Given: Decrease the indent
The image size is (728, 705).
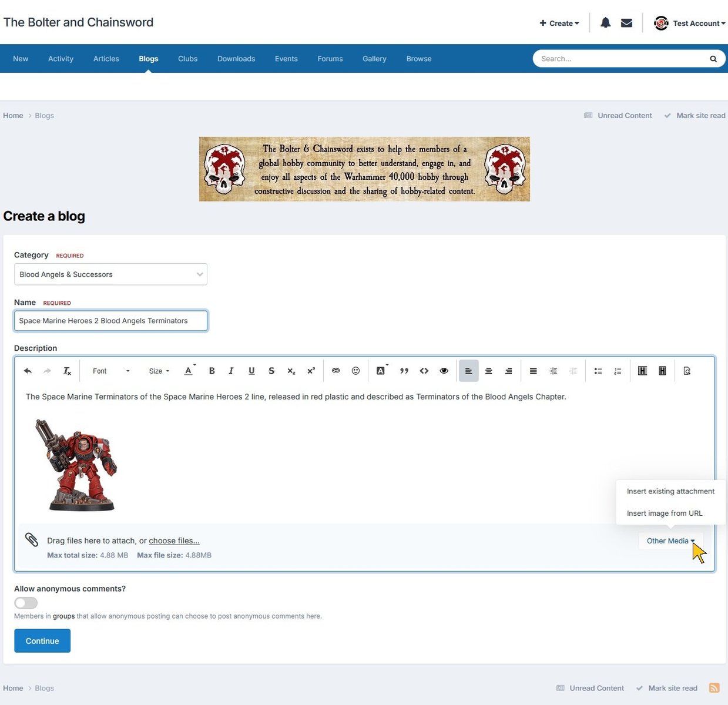Looking at the screenshot, I should point(573,371).
